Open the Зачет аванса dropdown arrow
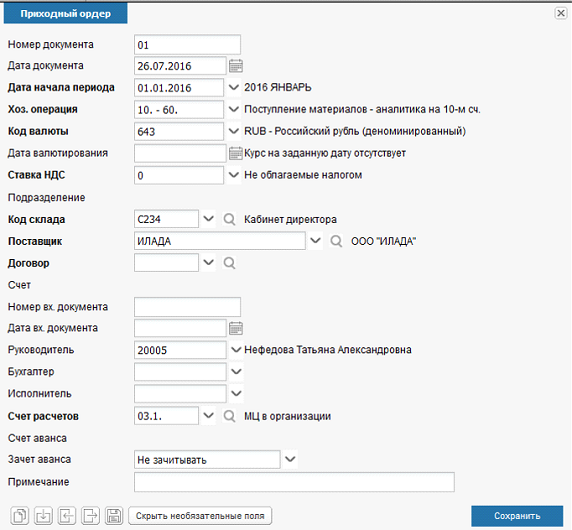 click(290, 459)
